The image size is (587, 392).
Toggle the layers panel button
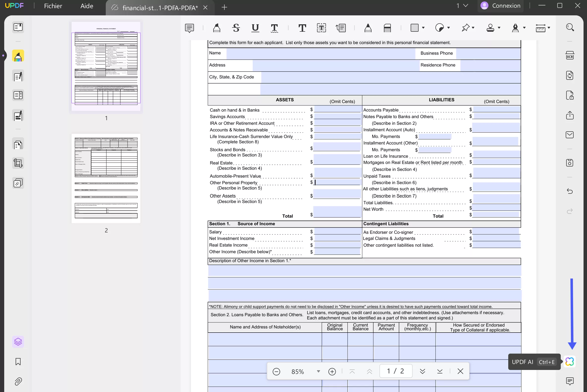click(x=18, y=341)
